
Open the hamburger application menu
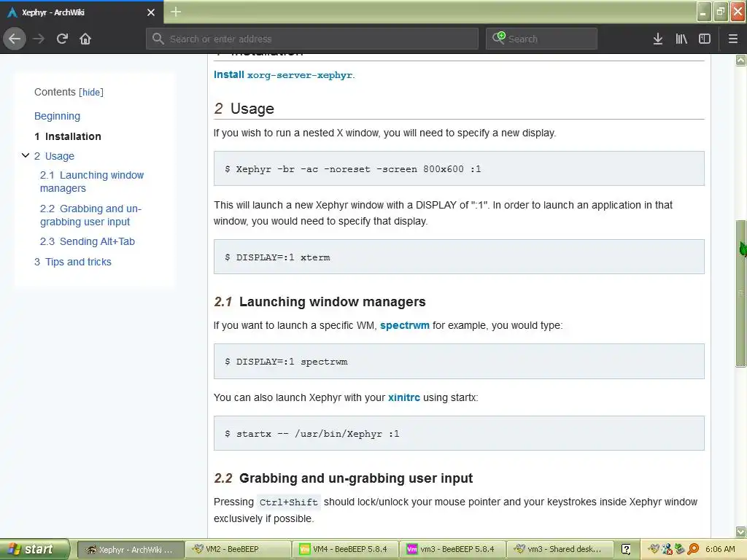click(x=733, y=39)
